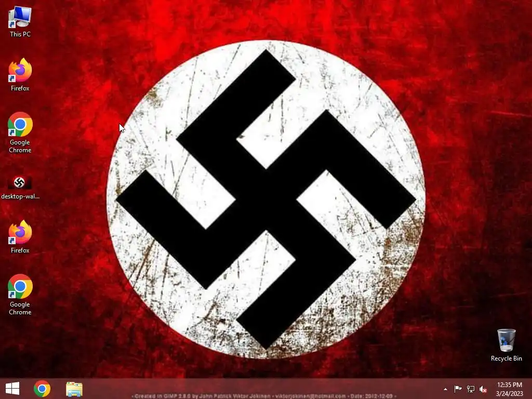Viewport: 532px width, 399px height.
Task: Open the Action Center flag icon
Action: pyautogui.click(x=458, y=389)
